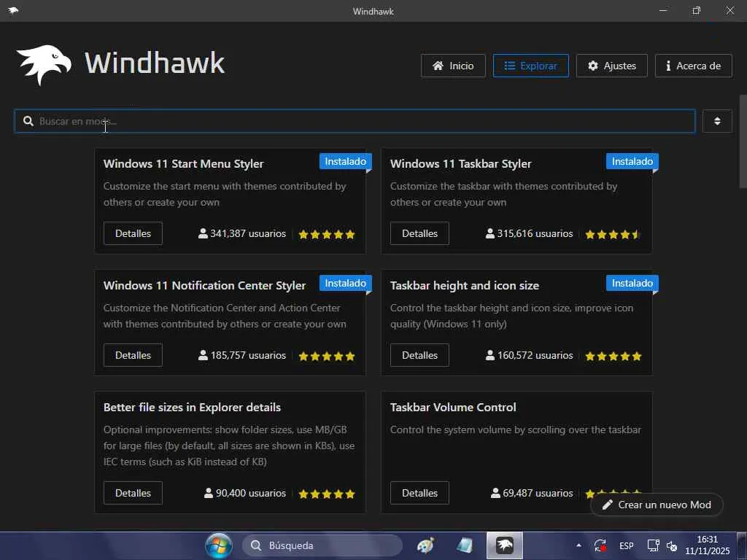Click star rating of Better file sizes mod
The image size is (747, 560).
coord(327,494)
